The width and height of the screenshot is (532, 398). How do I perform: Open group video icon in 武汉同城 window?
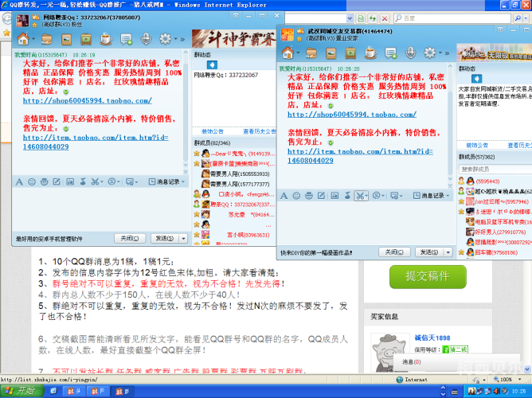350,53
